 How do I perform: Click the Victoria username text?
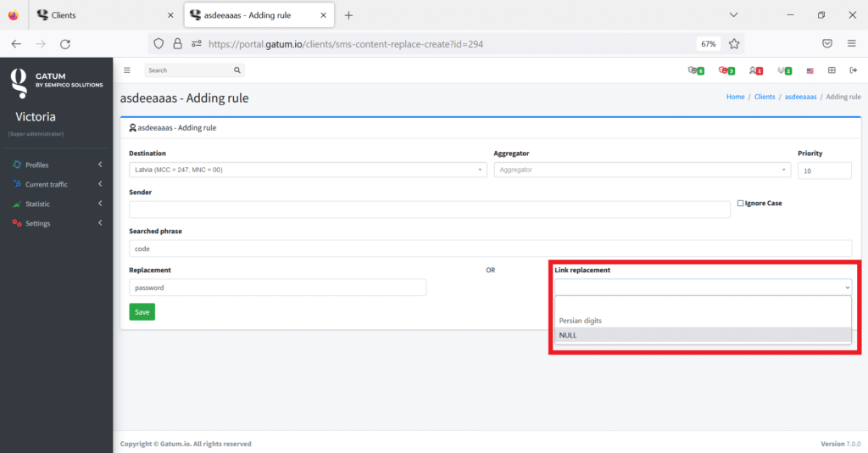click(x=36, y=117)
